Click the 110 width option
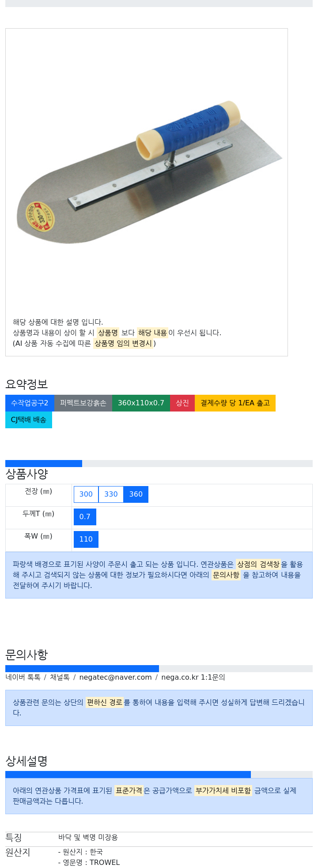Image resolution: width=318 pixels, height=868 pixels. click(x=86, y=539)
